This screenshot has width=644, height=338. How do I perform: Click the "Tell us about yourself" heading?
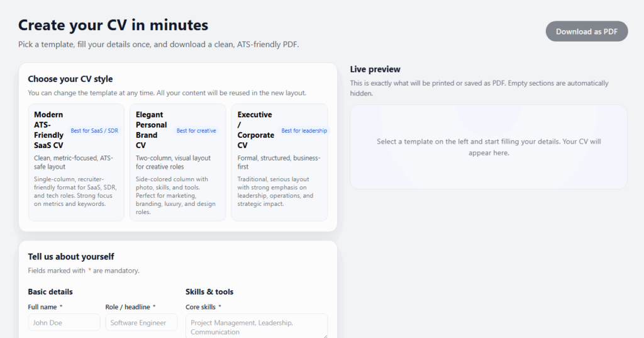71,257
